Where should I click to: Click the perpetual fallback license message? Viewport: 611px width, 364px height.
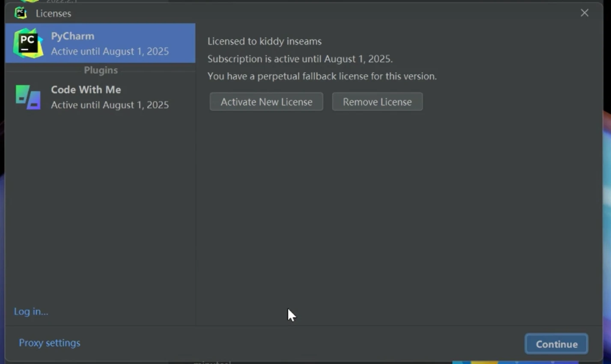coord(322,76)
